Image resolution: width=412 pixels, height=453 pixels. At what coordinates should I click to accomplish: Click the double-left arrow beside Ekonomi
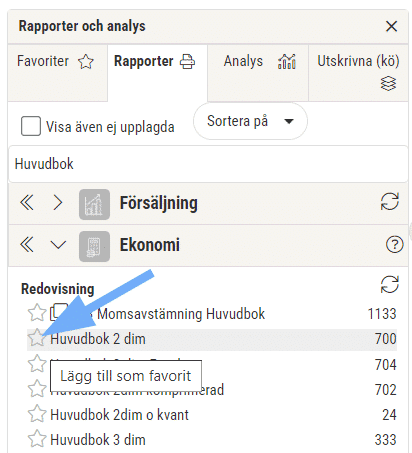[x=27, y=244]
